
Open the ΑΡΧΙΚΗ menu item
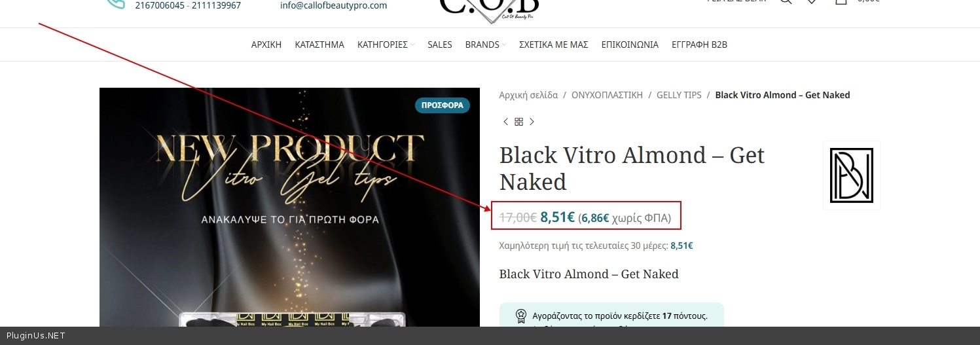pos(266,45)
